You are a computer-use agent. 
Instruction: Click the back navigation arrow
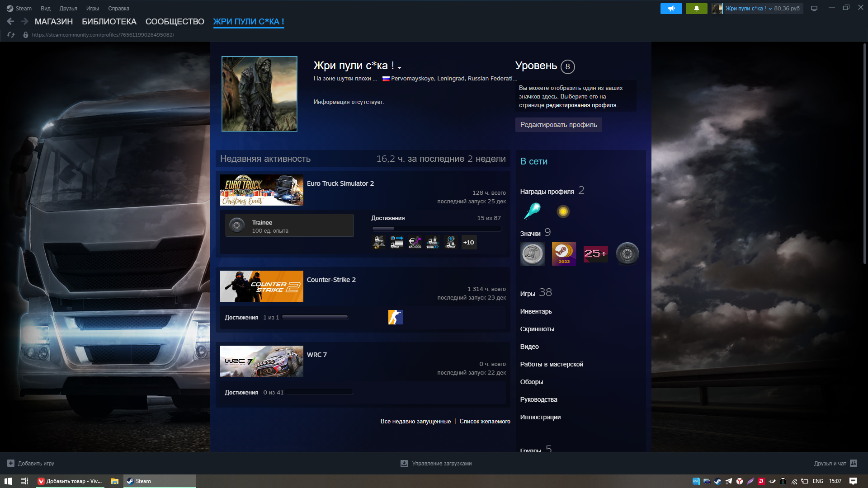(10, 21)
